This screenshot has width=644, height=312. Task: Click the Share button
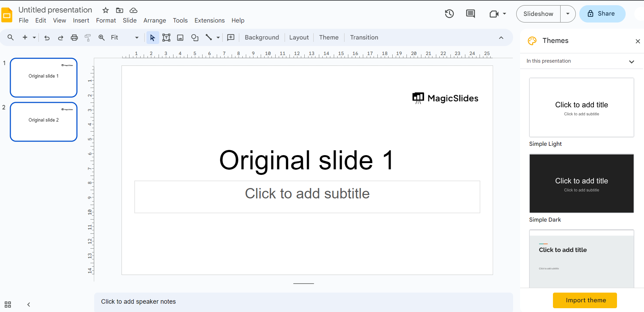602,14
